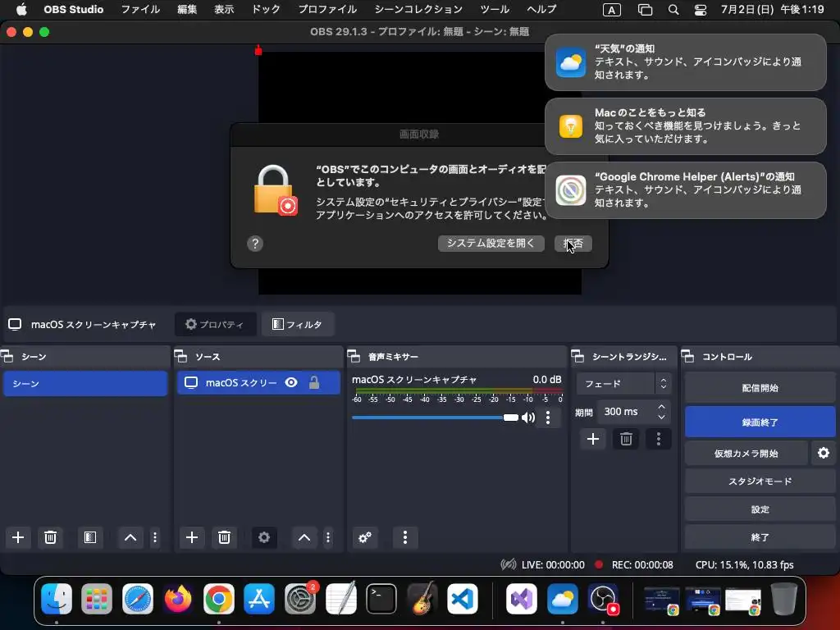Open audio mixer menu at panel bottom
The height and width of the screenshot is (630, 840).
coord(405,537)
